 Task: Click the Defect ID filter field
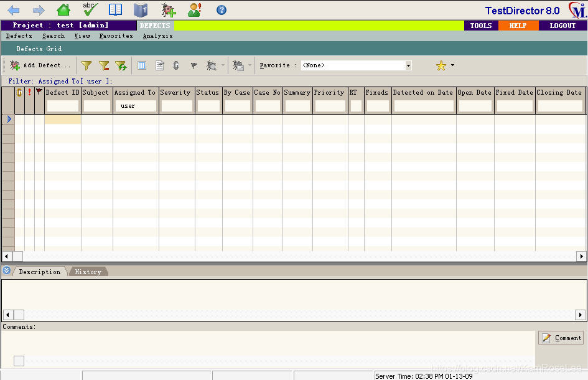coord(63,106)
